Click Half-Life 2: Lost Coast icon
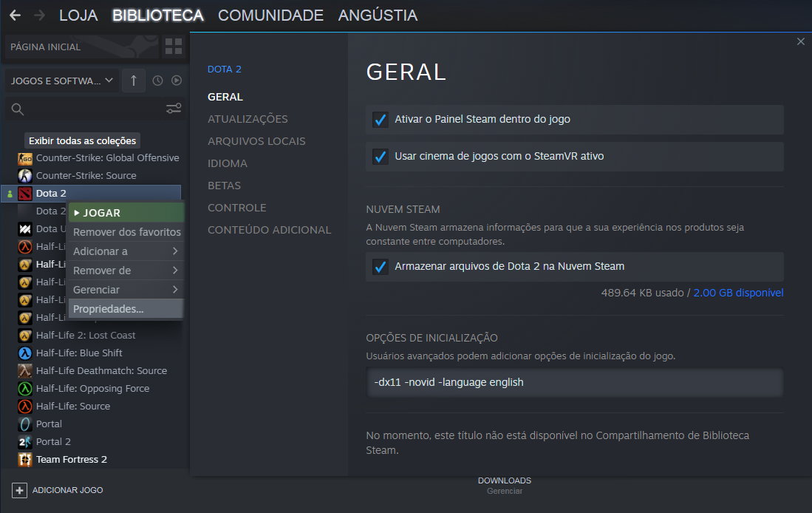 (x=25, y=336)
